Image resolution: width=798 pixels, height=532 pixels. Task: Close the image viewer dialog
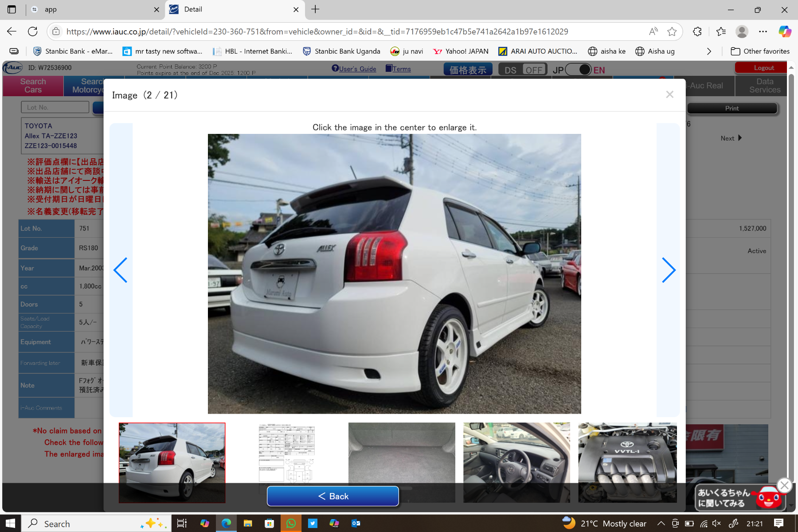click(x=669, y=94)
